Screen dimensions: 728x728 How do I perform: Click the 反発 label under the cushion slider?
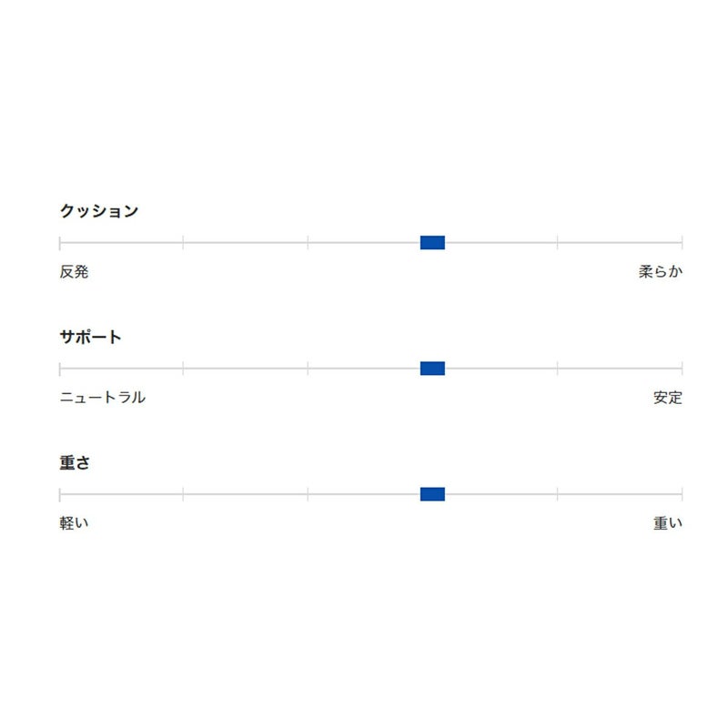point(74,272)
